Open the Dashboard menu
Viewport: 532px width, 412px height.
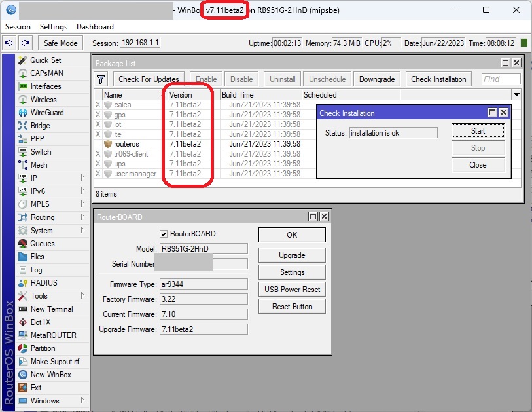(95, 27)
